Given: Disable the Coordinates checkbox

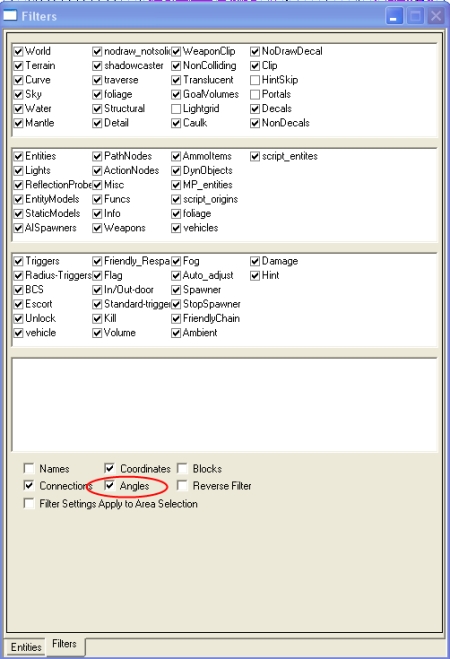Looking at the screenshot, I should click(x=110, y=468).
